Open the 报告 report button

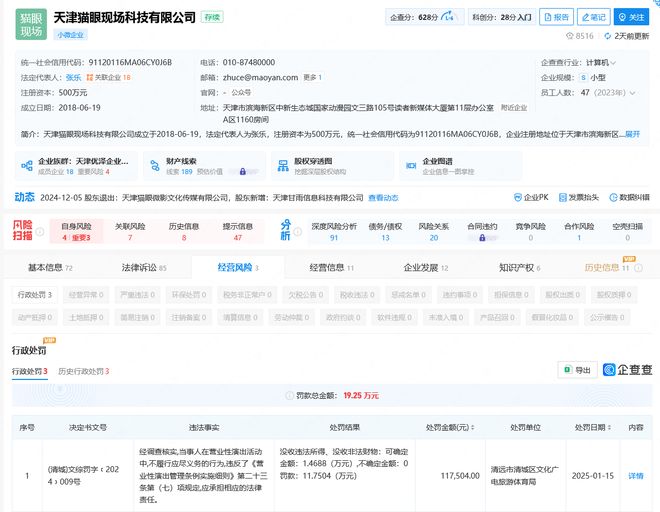(x=556, y=17)
